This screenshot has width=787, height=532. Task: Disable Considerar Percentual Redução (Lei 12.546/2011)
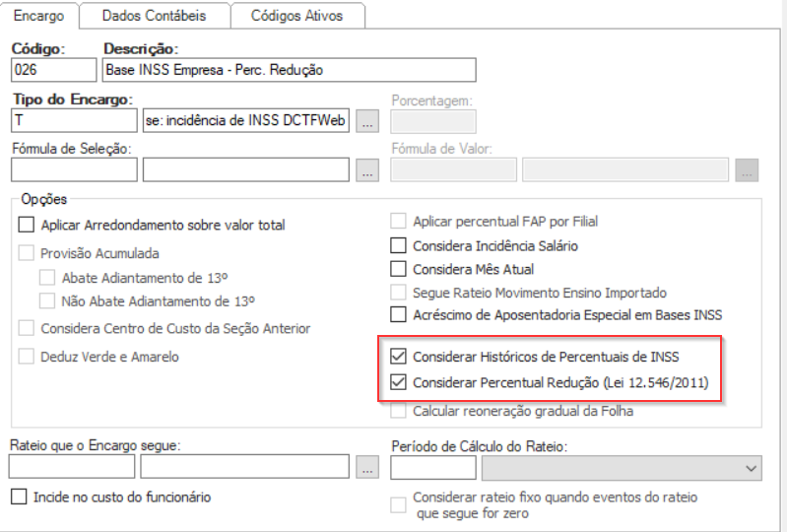(x=398, y=382)
